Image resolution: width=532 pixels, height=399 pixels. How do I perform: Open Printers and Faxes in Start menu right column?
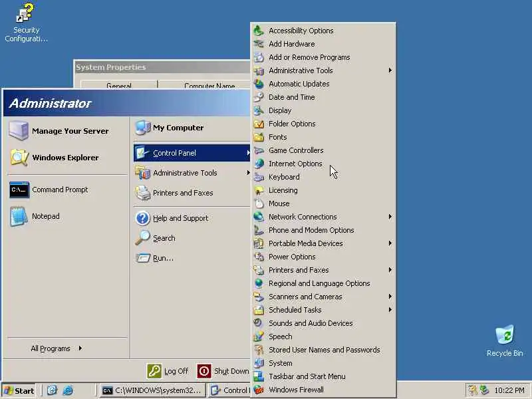192,193
